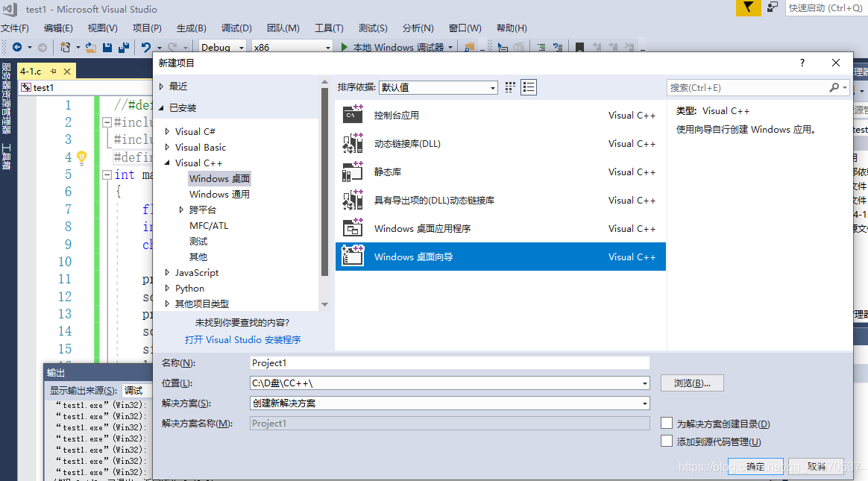Cancel dialog with 取消 button
This screenshot has height=481, width=868.
pos(816,466)
